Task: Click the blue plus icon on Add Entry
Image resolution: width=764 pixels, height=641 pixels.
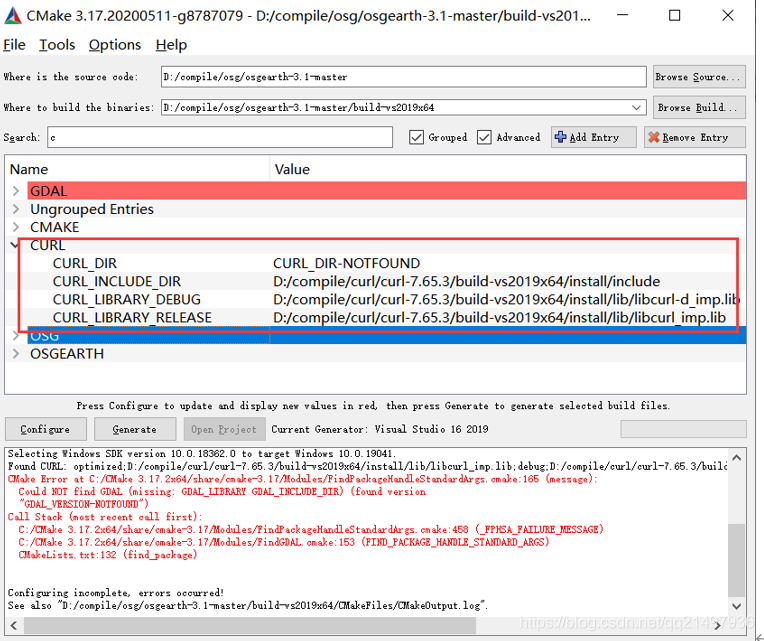Action: (x=561, y=137)
